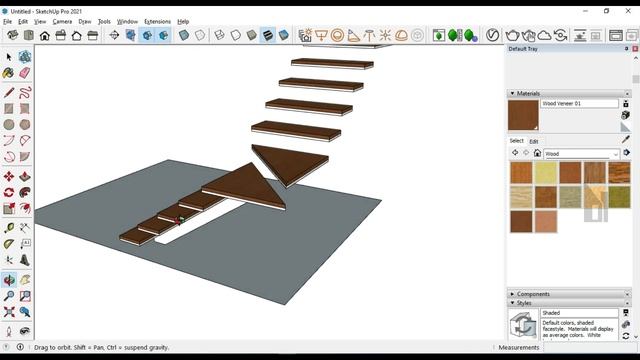
Task: Switch to Hidden Line style
Action: pos(236,36)
